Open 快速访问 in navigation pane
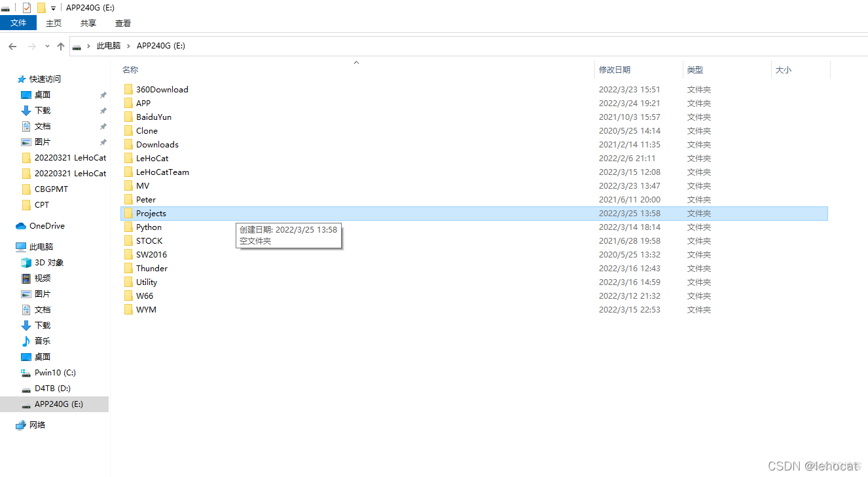The image size is (868, 477). [x=45, y=79]
